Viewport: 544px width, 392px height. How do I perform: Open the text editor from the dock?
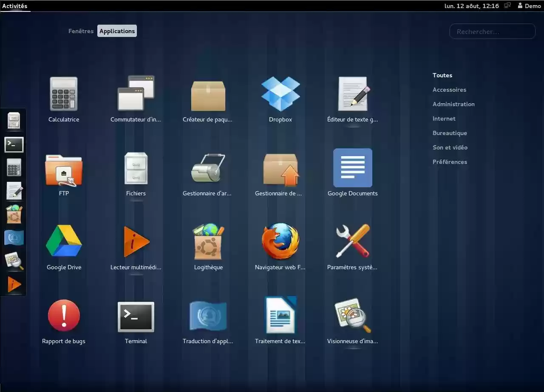14,191
